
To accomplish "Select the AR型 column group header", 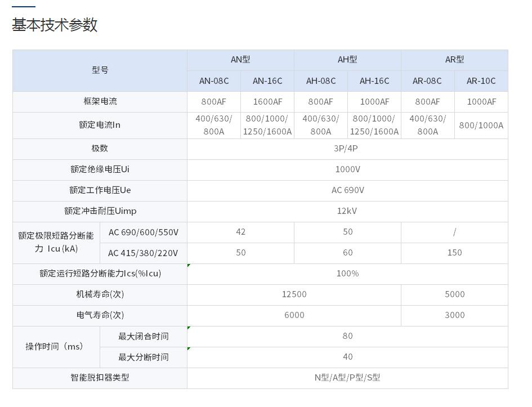I will tap(454, 60).
